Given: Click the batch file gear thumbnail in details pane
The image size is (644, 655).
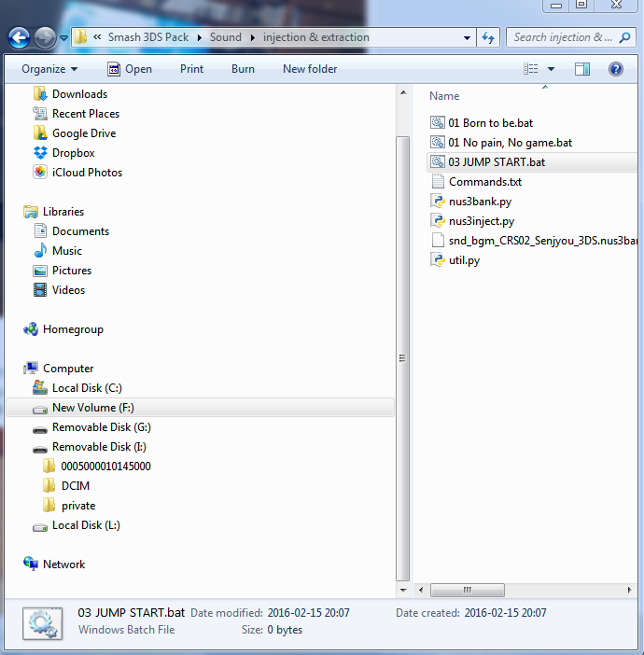Looking at the screenshot, I should tap(43, 623).
